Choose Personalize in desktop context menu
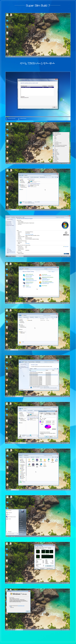This screenshot has height=644, width=76. tap(56, 157)
